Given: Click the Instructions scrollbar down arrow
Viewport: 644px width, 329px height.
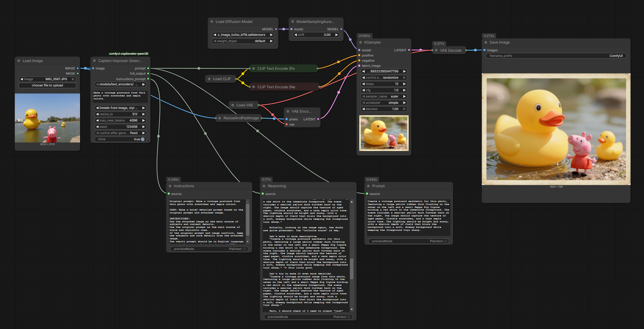Looking at the screenshot, I should click(x=247, y=241).
